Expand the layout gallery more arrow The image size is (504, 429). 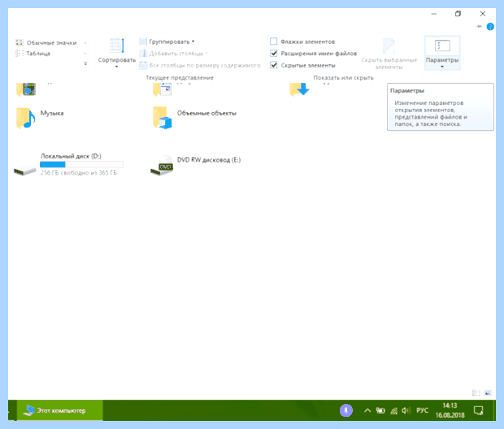pos(85,63)
